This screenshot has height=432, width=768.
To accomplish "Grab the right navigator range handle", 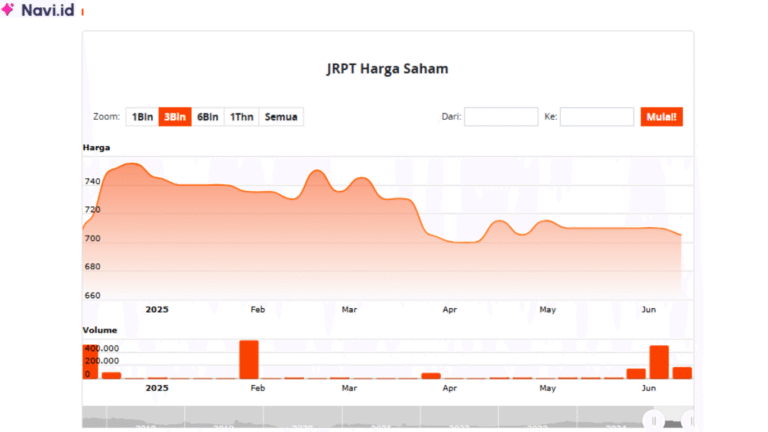I will (x=691, y=421).
